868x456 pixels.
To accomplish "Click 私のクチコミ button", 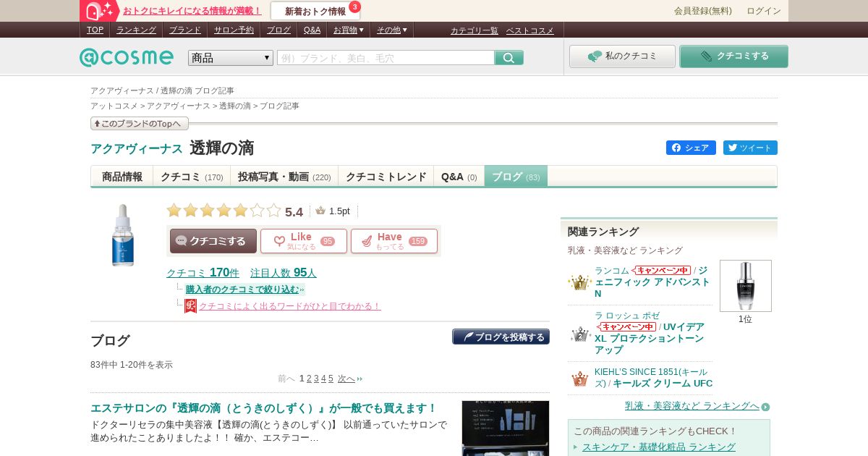I will pyautogui.click(x=622, y=56).
